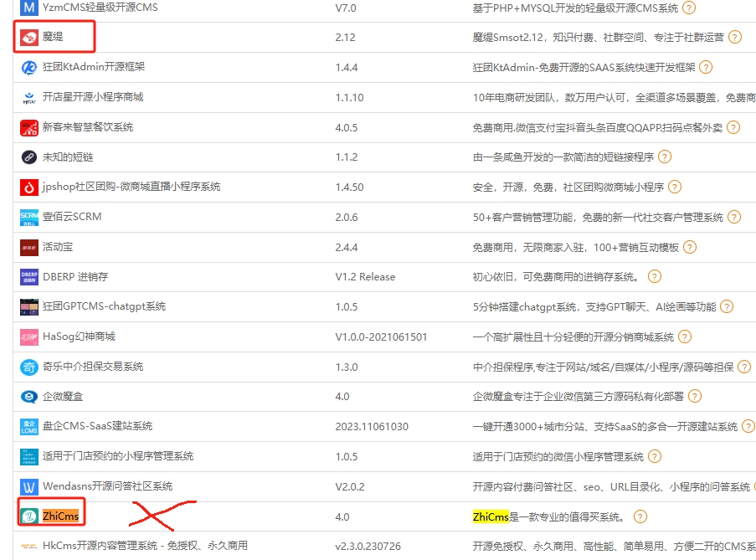756x560 pixels.
Task: Select 奇乐中介担保交易系统 name
Action: coord(93,367)
